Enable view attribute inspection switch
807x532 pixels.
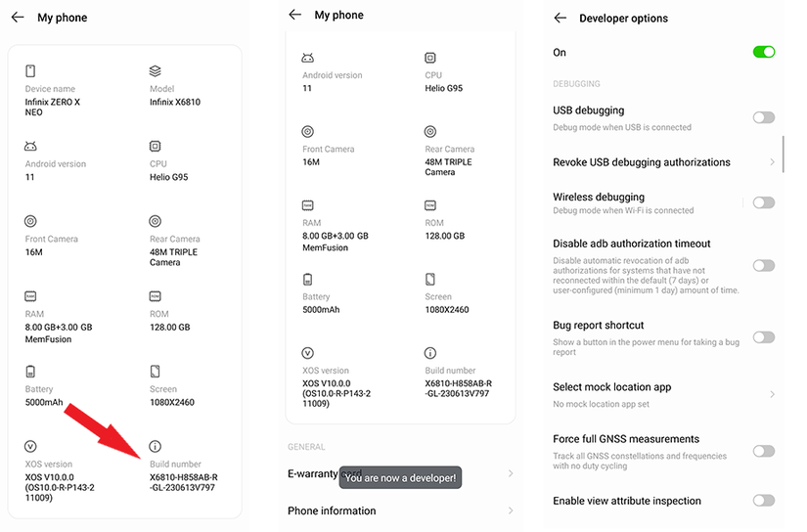click(764, 501)
